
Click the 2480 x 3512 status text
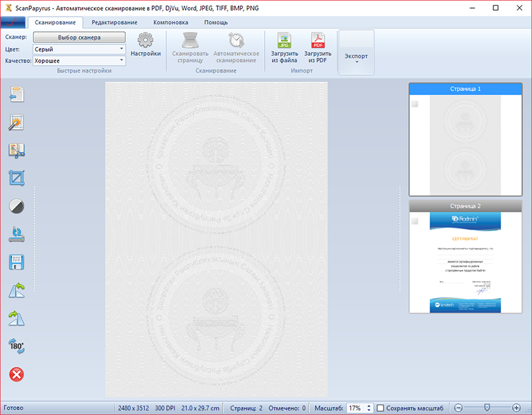coord(134,408)
